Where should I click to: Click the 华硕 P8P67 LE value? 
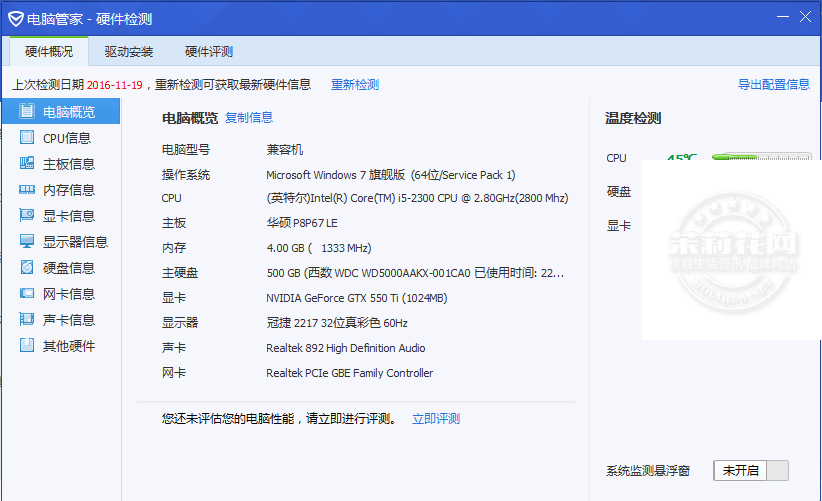click(302, 223)
